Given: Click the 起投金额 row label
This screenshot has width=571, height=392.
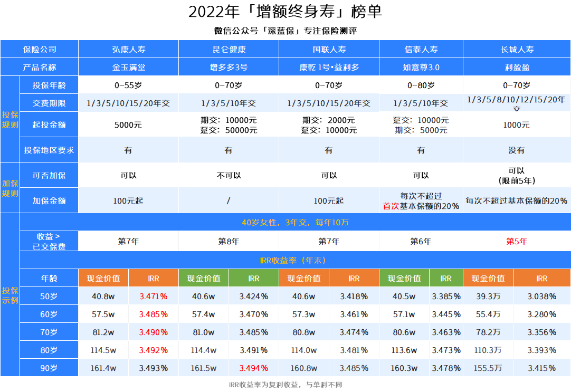Looking at the screenshot, I should (x=49, y=125).
